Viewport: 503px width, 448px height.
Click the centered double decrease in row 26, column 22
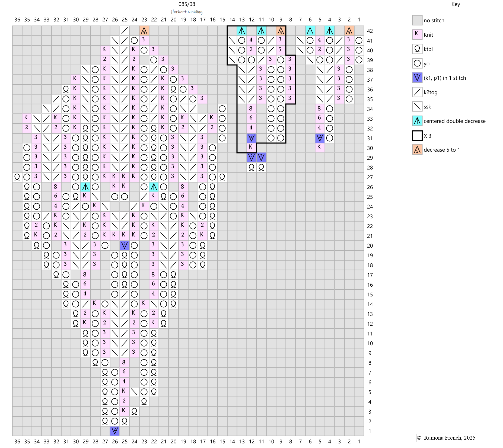coord(154,187)
